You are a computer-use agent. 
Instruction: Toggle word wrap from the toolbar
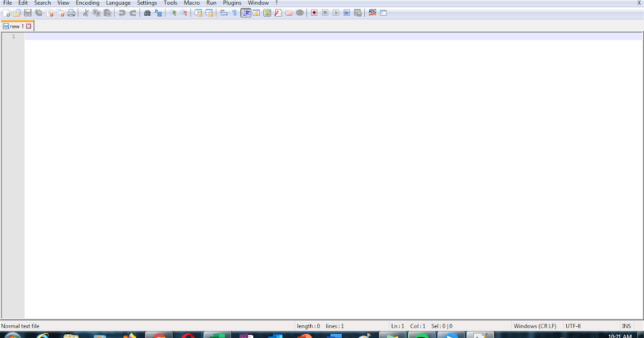222,12
